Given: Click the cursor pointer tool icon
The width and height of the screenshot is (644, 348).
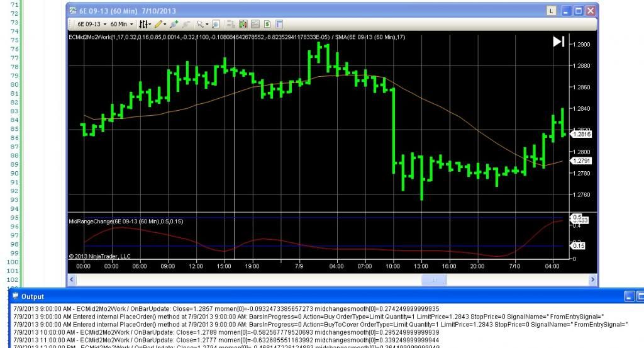Looking at the screenshot, I should [x=200, y=24].
